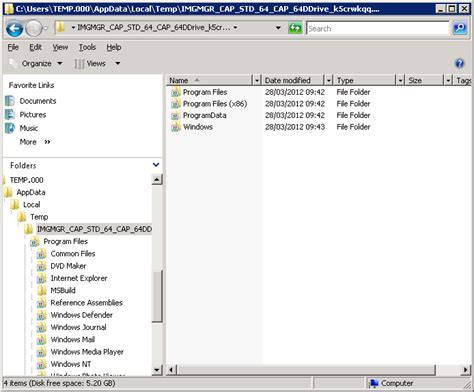Click the horizontal scrollbar left arrow
The width and height of the screenshot is (474, 392).
[x=171, y=369]
